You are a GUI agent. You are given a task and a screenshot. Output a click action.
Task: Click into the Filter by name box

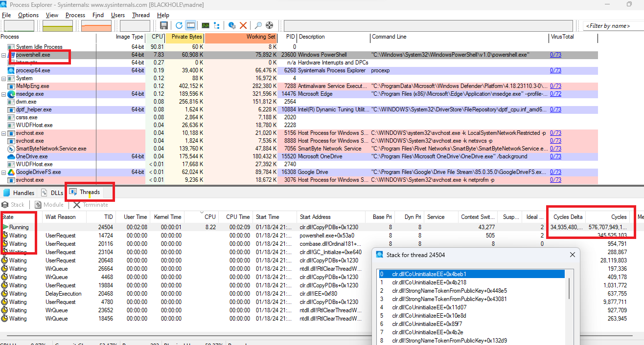(x=613, y=26)
